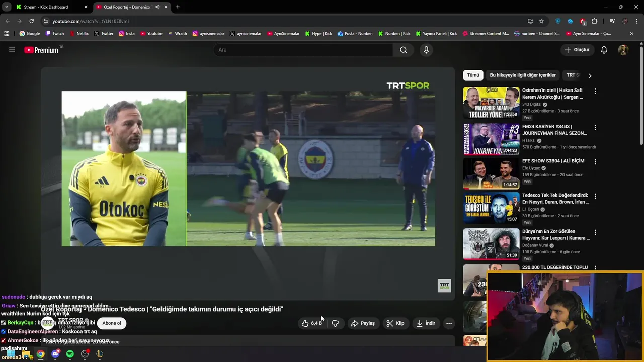Show more bookmarks with the chevron

tap(632, 34)
